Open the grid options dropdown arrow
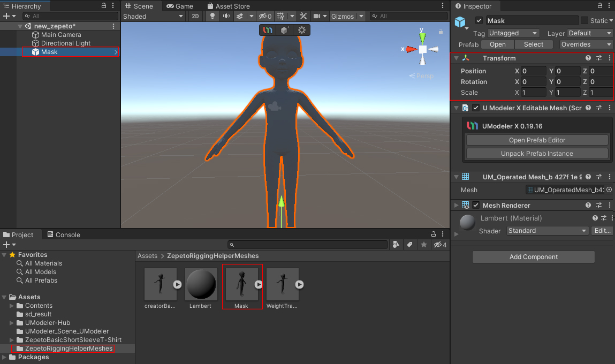The height and width of the screenshot is (364, 615). tap(292, 16)
